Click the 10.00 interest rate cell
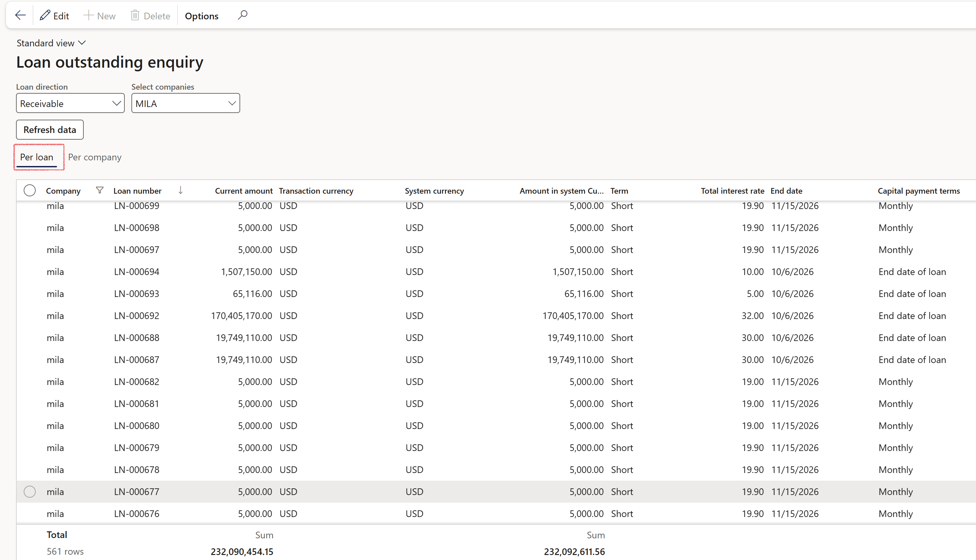 (753, 272)
